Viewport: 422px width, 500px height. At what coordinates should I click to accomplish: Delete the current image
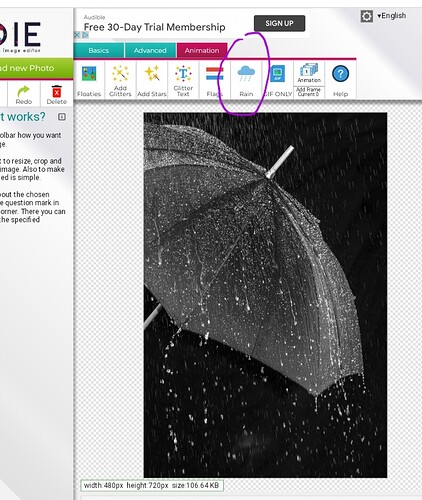coord(56,95)
